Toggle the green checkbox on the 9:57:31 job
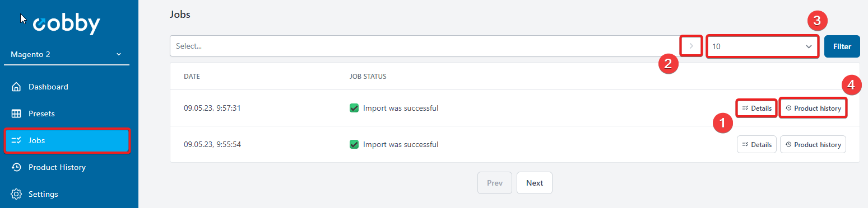The width and height of the screenshot is (868, 208). 354,108
